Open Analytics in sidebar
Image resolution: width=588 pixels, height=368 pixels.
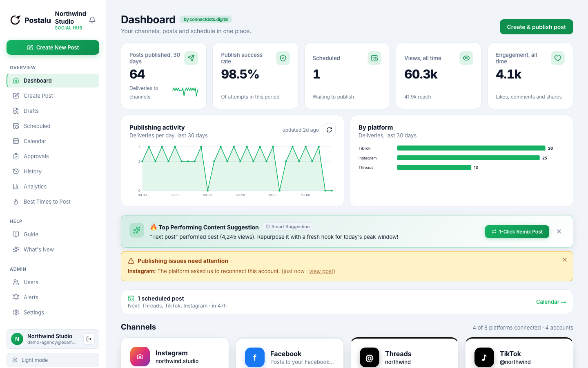pyautogui.click(x=53, y=186)
